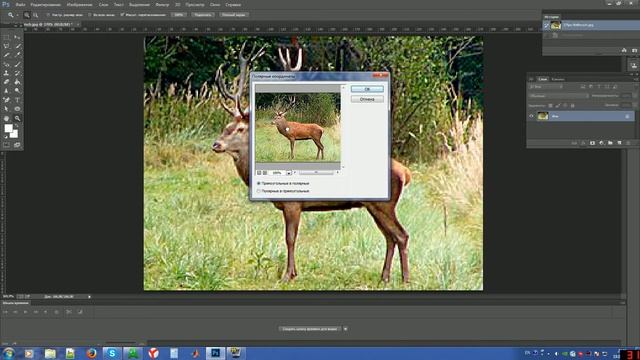The height and width of the screenshot is (360, 640).
Task: Select the Pen tool
Action: (x=7, y=100)
